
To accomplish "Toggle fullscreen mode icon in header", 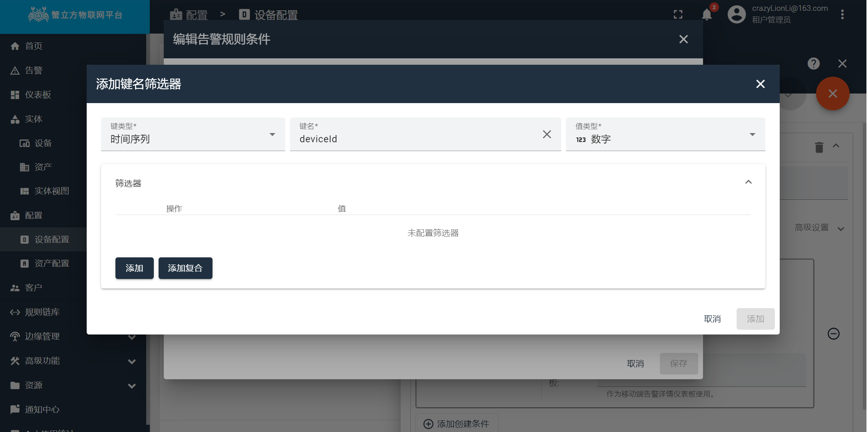I will pyautogui.click(x=678, y=15).
